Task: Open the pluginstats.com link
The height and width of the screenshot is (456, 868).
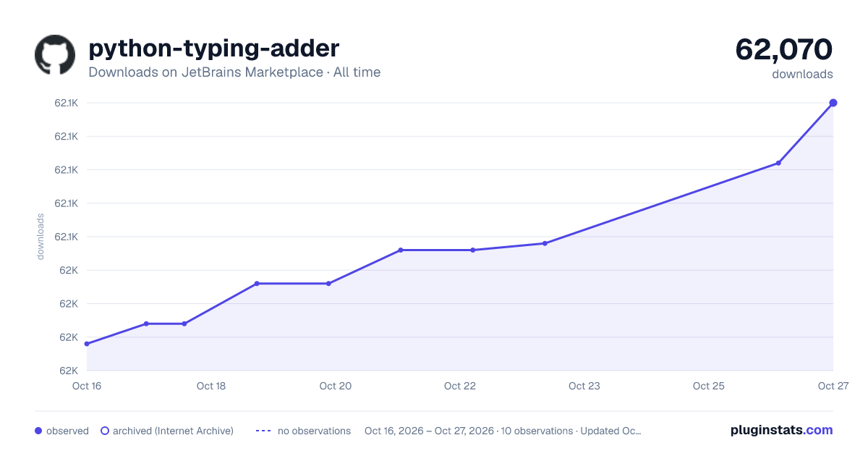Action: (x=782, y=430)
